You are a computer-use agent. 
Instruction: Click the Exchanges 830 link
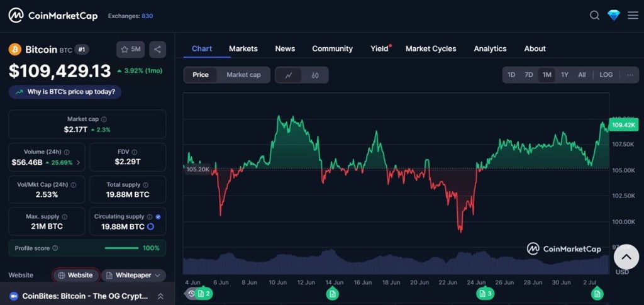point(130,16)
